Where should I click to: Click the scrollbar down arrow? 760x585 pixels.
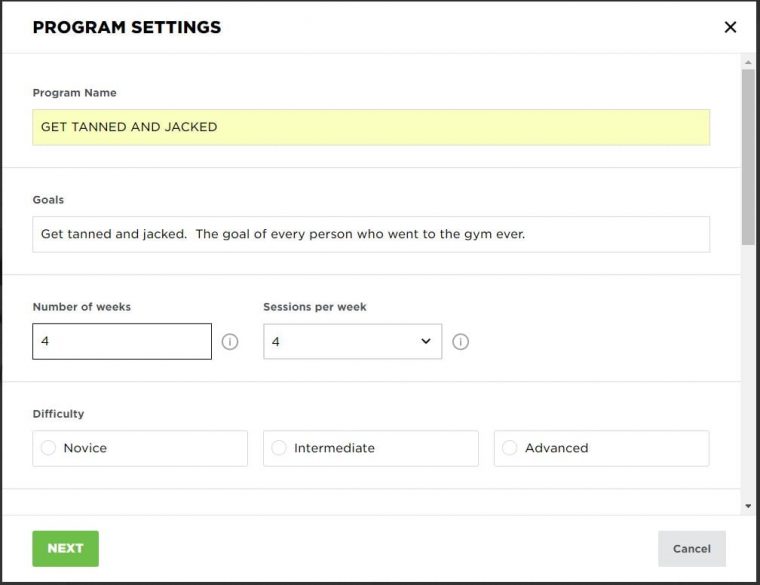tap(748, 506)
